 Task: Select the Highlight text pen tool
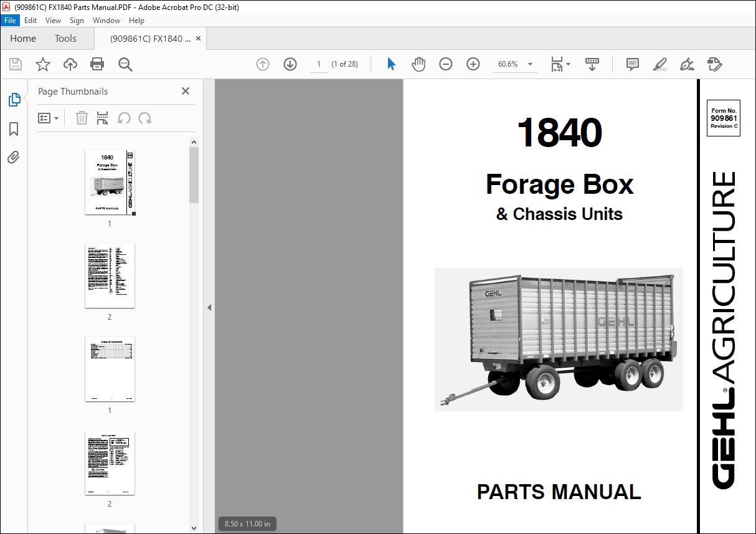(x=660, y=64)
